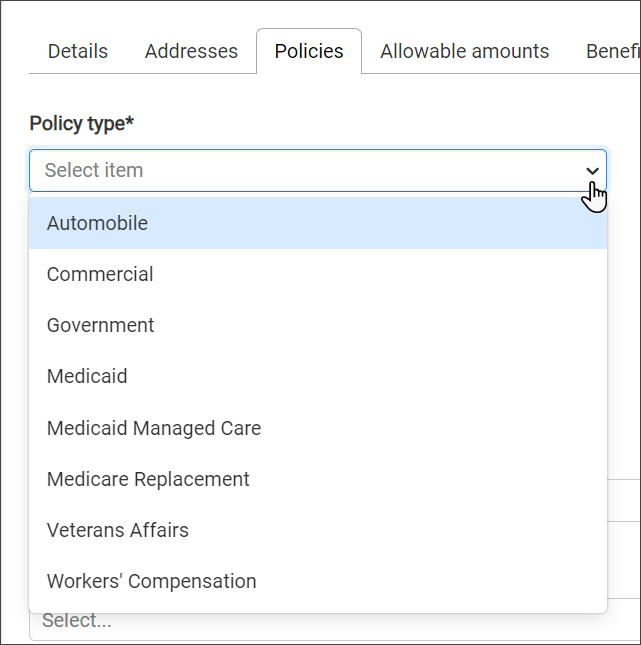Click the field edge right of the dropdown list
The image size is (641, 645).
pos(623,500)
